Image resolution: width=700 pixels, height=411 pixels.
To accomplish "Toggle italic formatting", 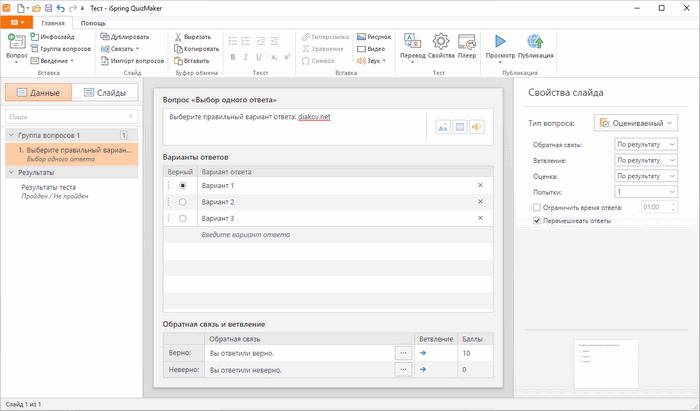I will point(245,57).
